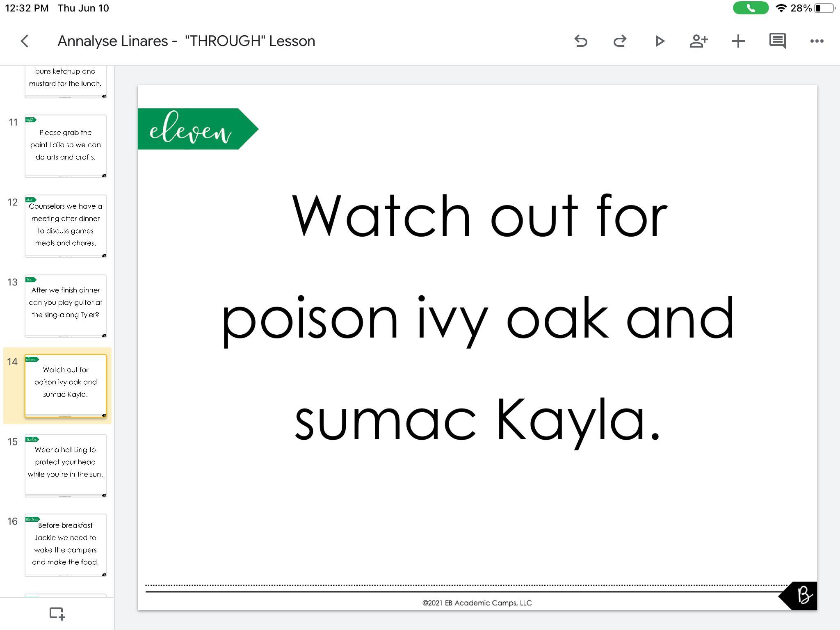Add a new slide from bottom icon
This screenshot has height=630, width=840.
(57, 614)
